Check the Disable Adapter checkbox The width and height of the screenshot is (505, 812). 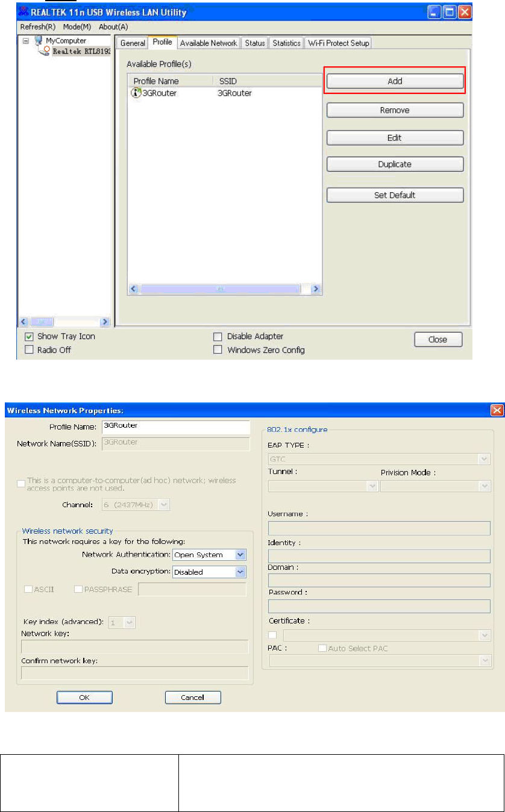(x=218, y=337)
